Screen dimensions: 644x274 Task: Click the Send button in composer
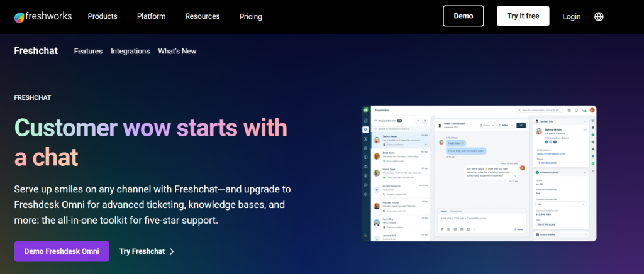(518, 229)
